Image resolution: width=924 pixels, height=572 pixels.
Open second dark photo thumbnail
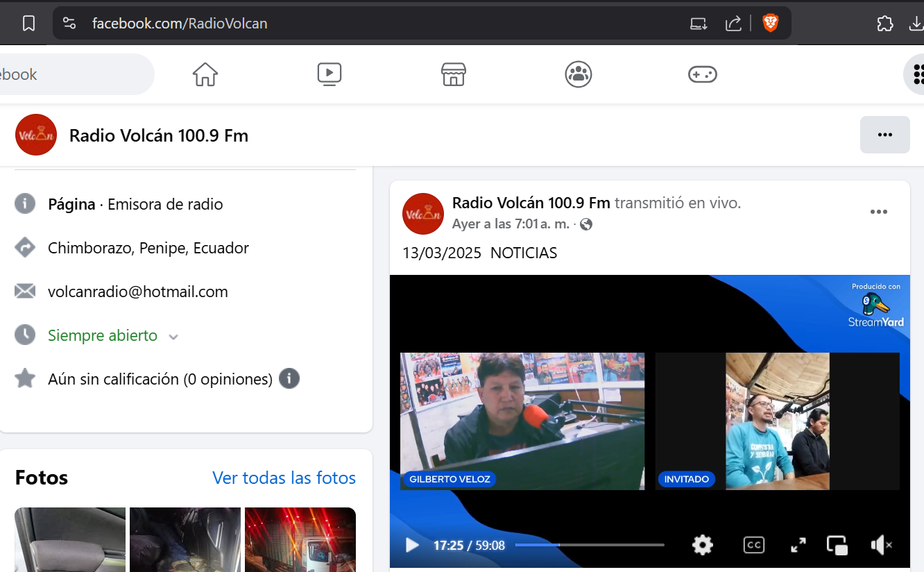[x=185, y=539]
